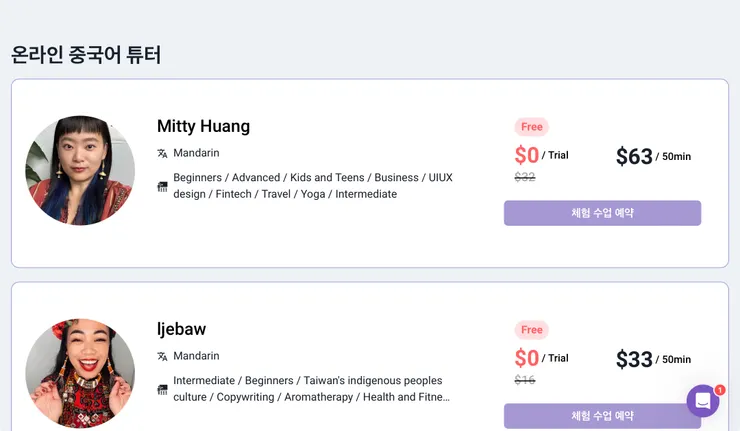Click the online Chinese tutor heading
The height and width of the screenshot is (431, 740).
(85, 54)
